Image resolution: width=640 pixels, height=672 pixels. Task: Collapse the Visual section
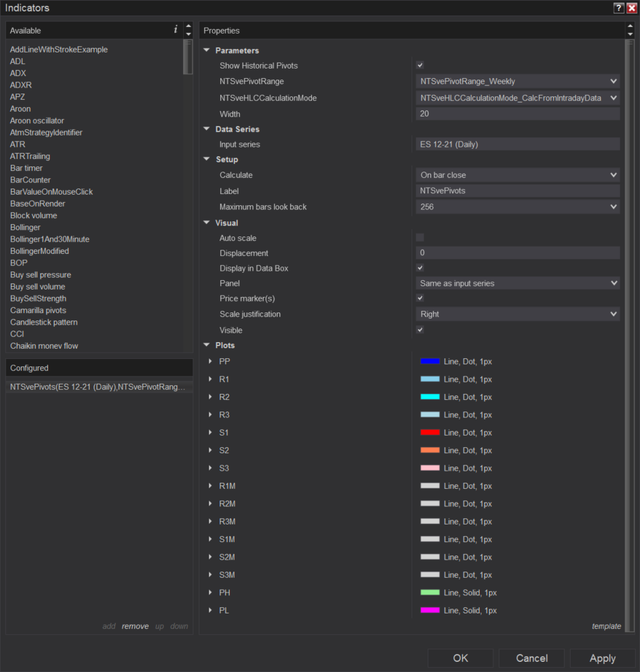click(x=207, y=222)
